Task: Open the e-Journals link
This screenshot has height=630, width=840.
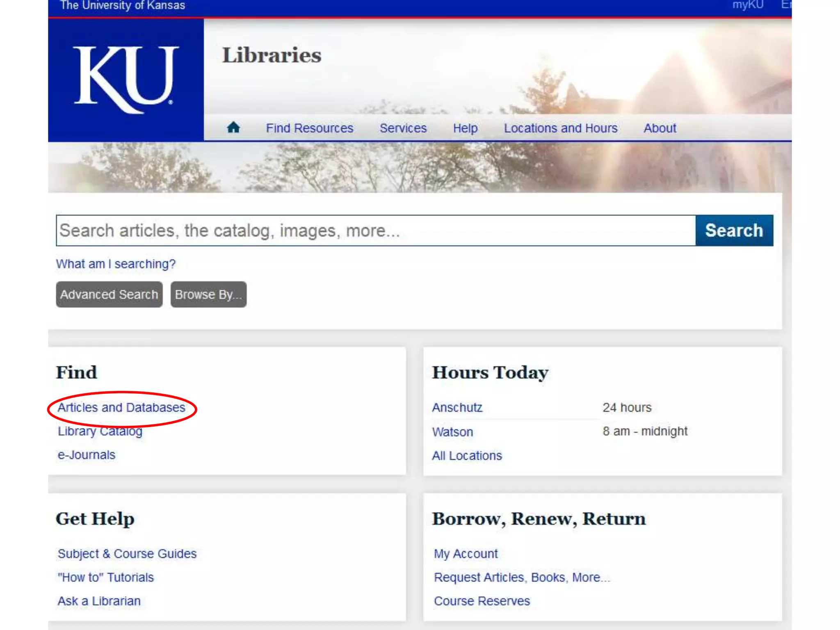Action: point(87,455)
